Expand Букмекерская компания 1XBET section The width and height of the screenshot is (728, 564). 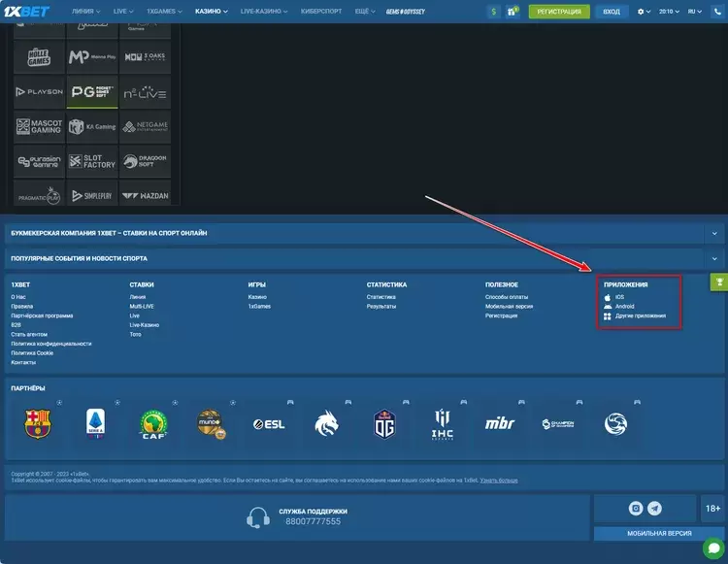[x=364, y=233]
